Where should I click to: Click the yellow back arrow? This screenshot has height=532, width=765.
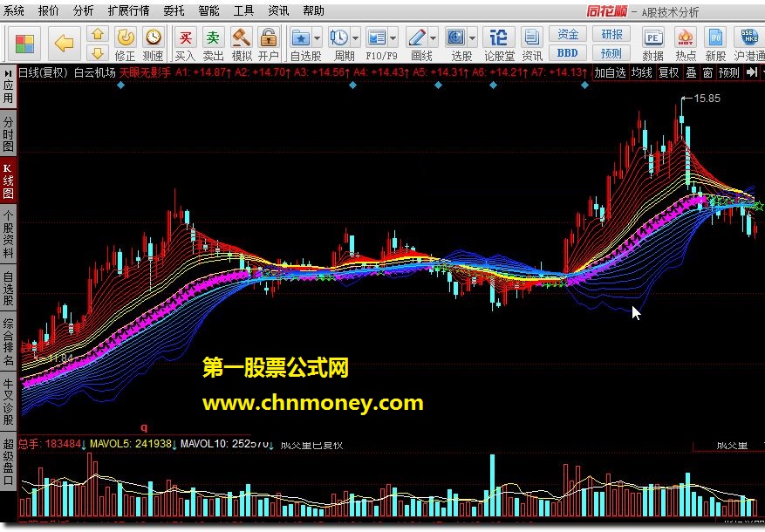(x=64, y=44)
